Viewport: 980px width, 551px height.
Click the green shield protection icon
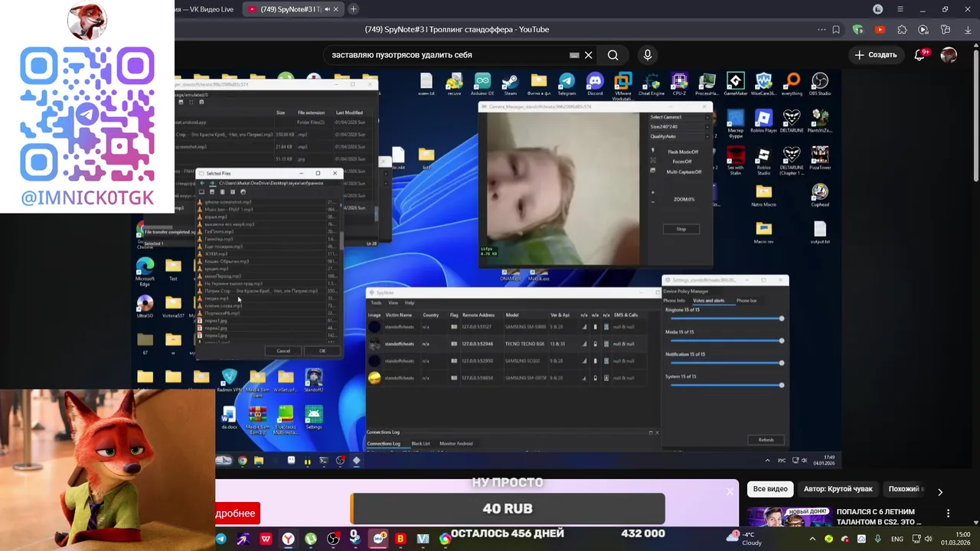click(x=857, y=30)
